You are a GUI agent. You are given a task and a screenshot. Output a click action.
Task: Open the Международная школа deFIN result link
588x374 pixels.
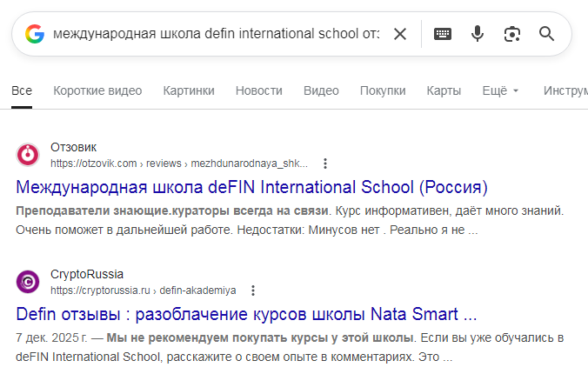(x=252, y=187)
